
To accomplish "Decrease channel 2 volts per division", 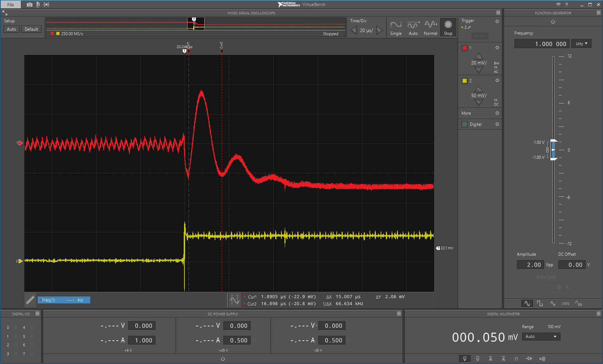I will tap(479, 102).
